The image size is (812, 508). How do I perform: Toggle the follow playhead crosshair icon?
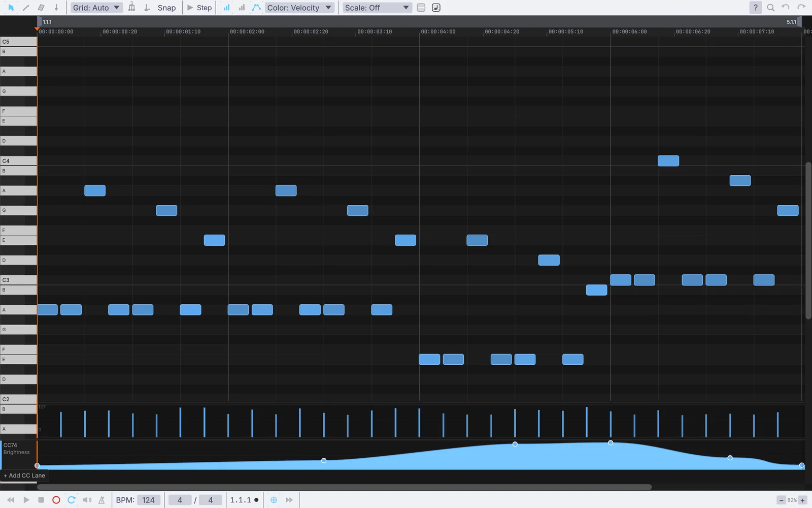tap(274, 500)
